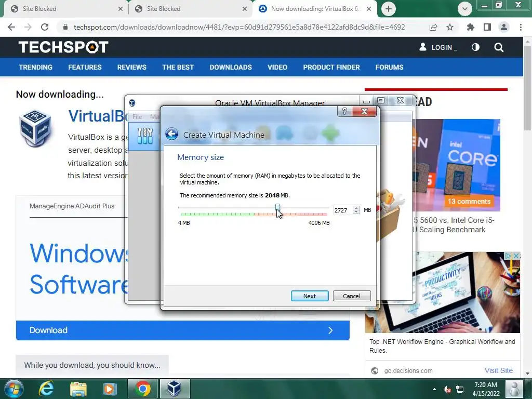Image resolution: width=532 pixels, height=399 pixels.
Task: Click VirtualBox cube logo image
Action: point(35,128)
